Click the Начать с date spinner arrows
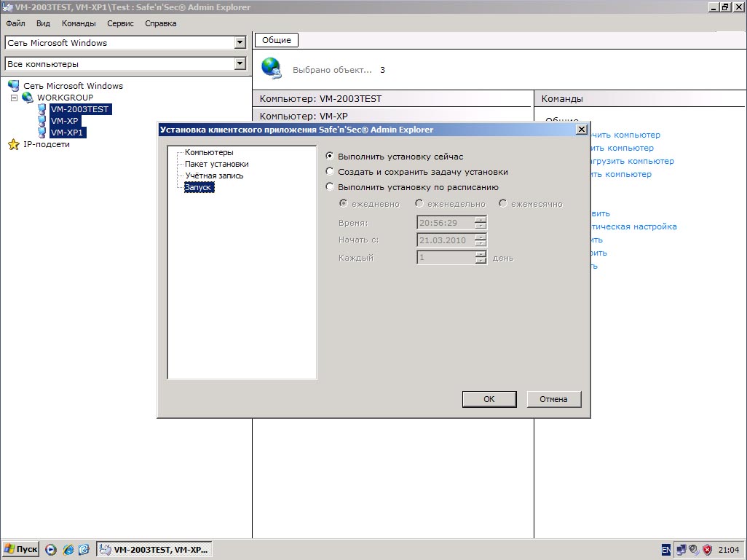The image size is (747, 560). click(481, 240)
